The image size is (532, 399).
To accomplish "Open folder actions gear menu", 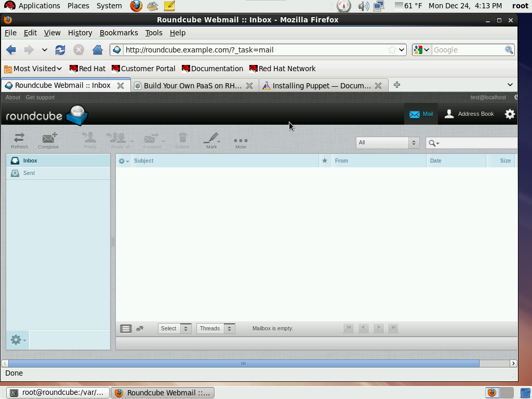I will click(x=18, y=340).
